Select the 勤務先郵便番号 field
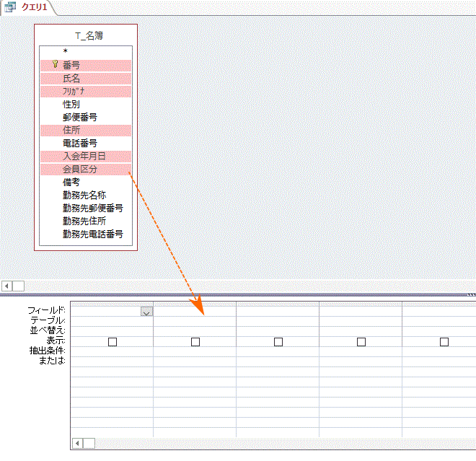476x461 pixels. tap(86, 208)
